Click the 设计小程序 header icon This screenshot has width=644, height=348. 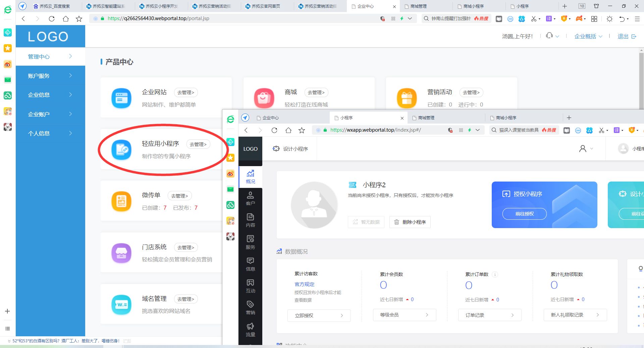(x=276, y=148)
